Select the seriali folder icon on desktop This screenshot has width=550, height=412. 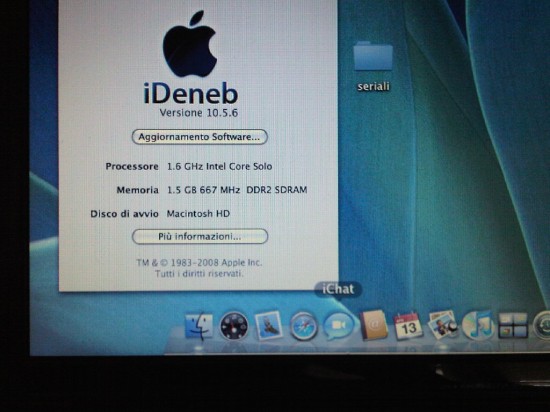(373, 56)
